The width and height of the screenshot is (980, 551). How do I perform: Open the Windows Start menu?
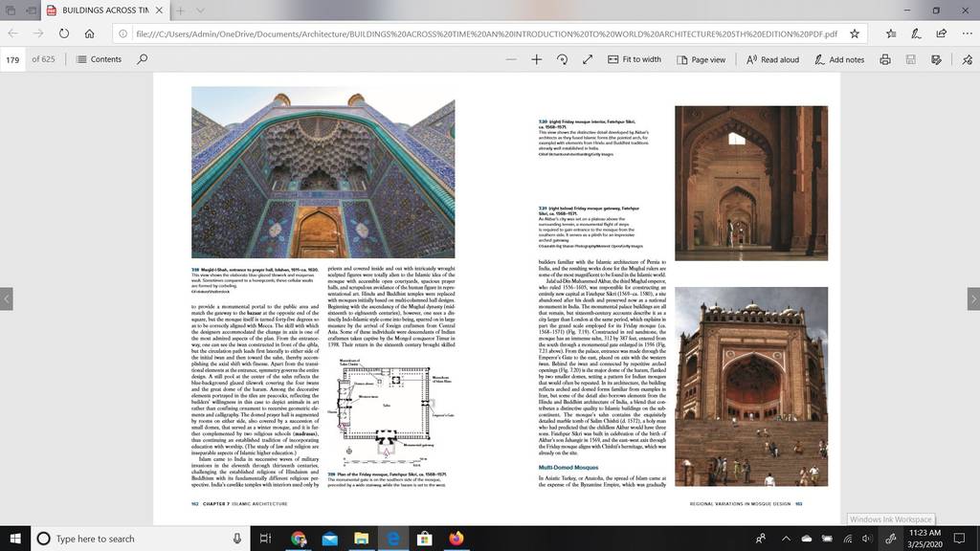pos(15,539)
